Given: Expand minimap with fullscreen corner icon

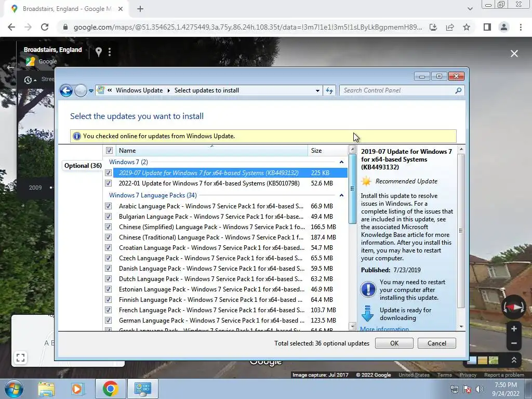Looking at the screenshot, I should (21, 357).
